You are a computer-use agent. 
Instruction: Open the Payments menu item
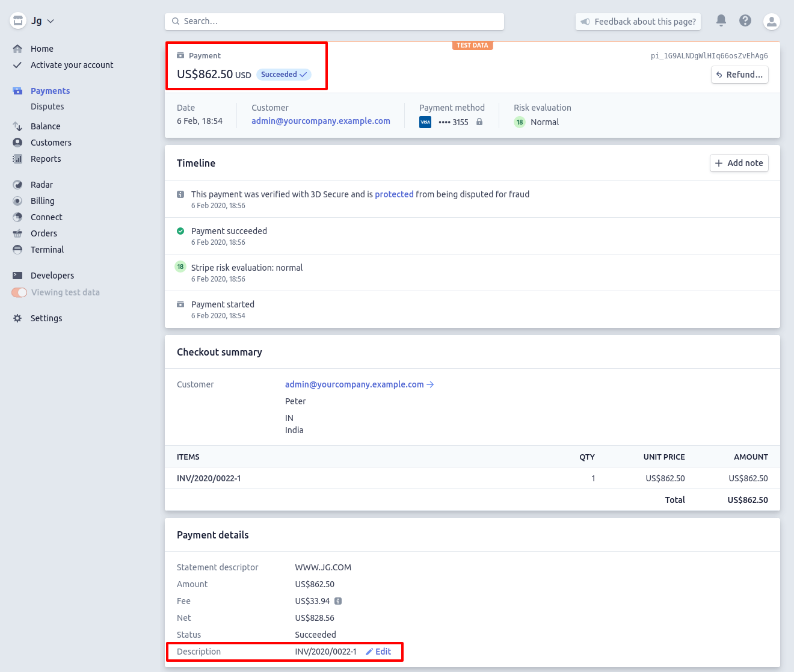(50, 91)
